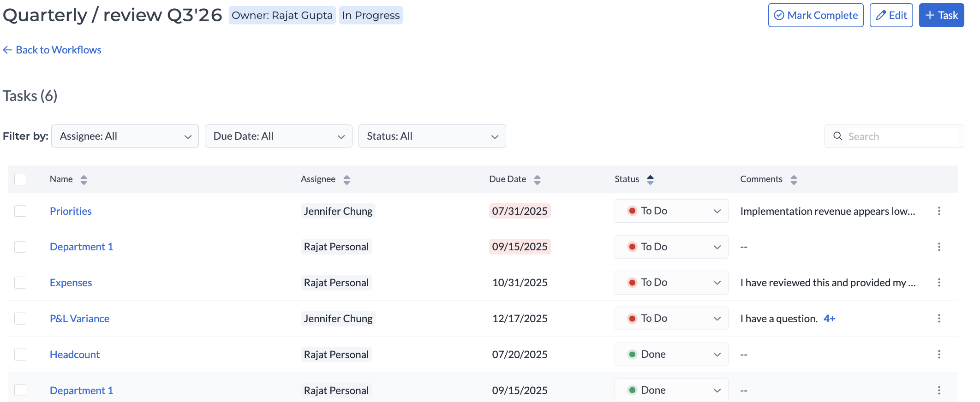Tick the select-all checkbox in header
This screenshot has width=980, height=402.
(x=20, y=179)
